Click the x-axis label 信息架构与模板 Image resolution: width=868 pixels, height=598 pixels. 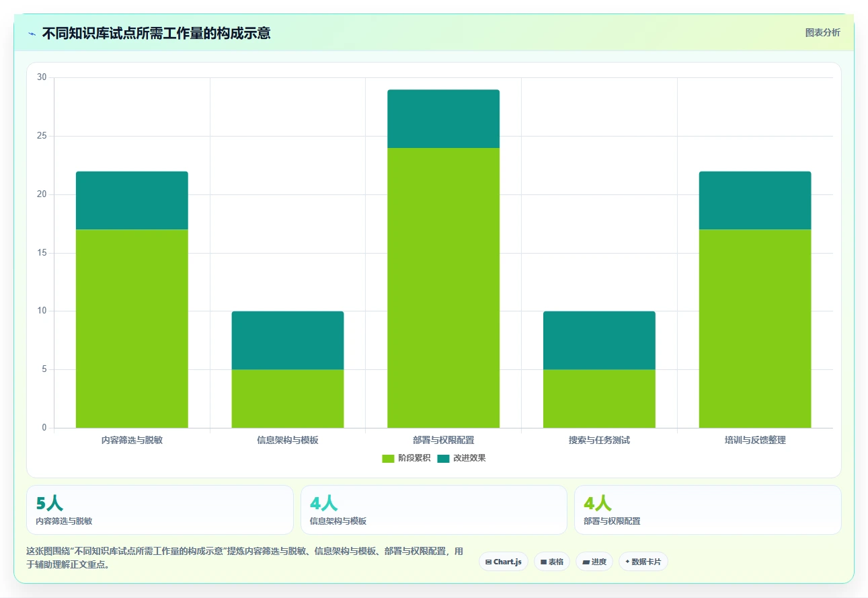click(x=288, y=440)
